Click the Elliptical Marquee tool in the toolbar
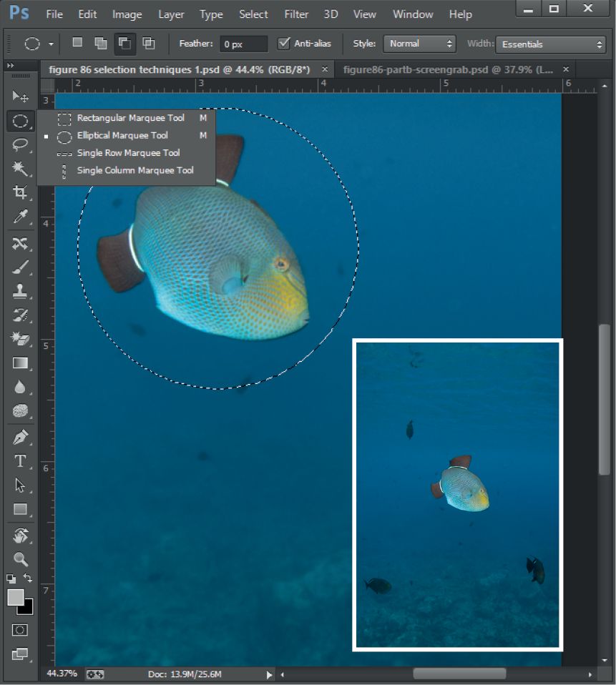 click(x=20, y=121)
